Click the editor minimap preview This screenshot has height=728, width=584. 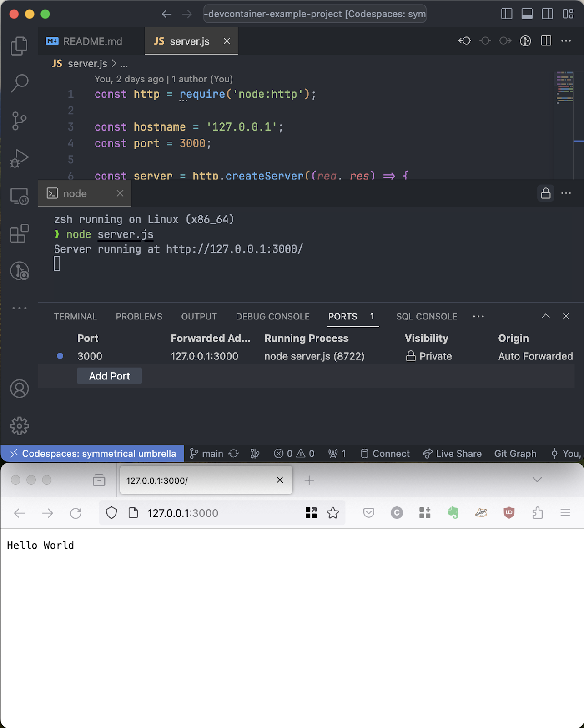[564, 87]
